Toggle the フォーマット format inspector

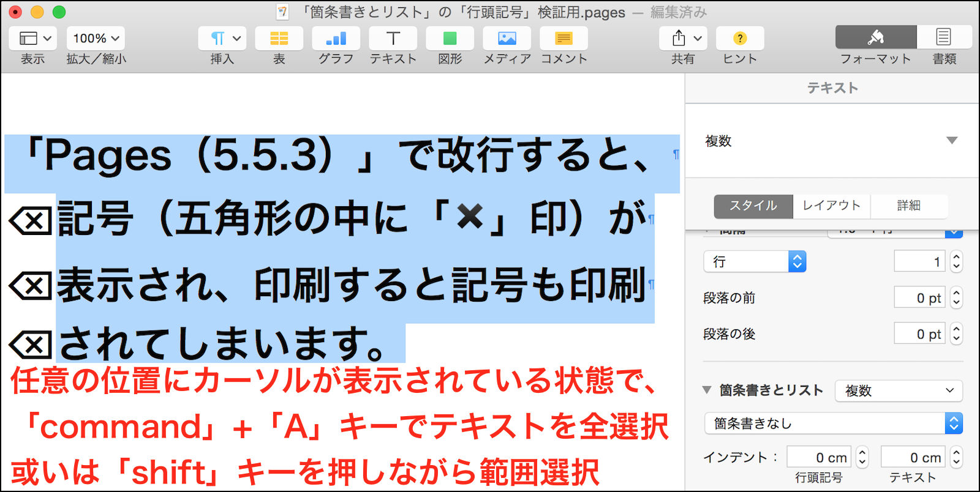tap(876, 37)
